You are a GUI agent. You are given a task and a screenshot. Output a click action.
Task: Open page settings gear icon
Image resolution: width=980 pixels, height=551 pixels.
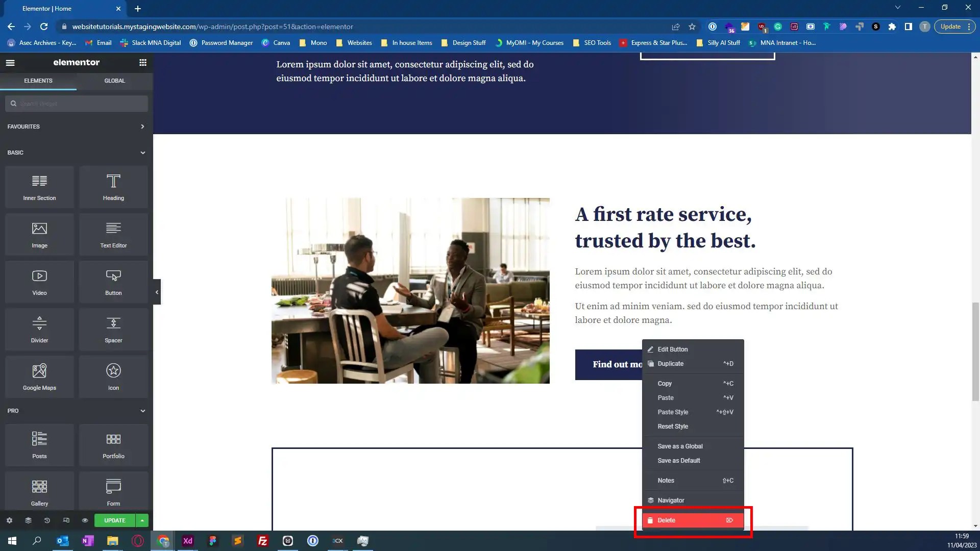(x=9, y=520)
